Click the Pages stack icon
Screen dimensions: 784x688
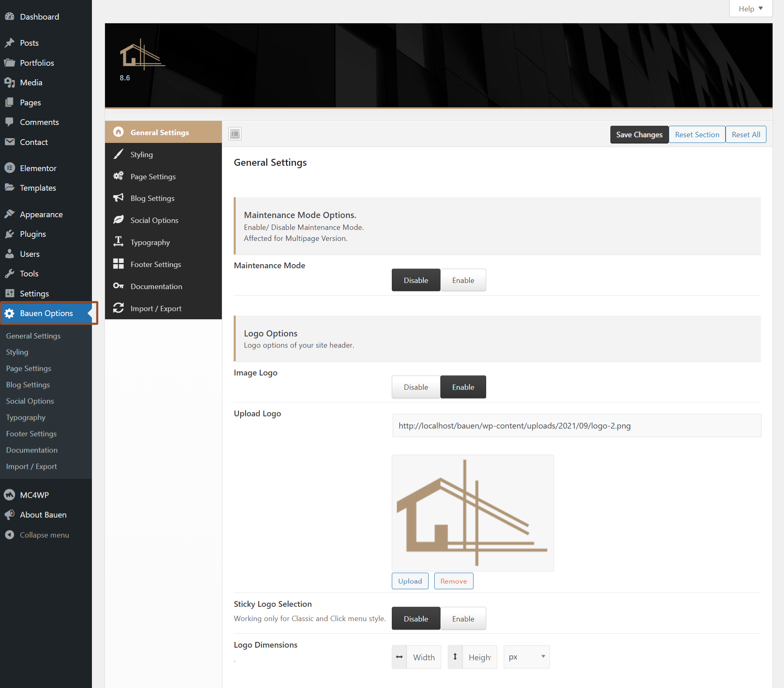(9, 102)
